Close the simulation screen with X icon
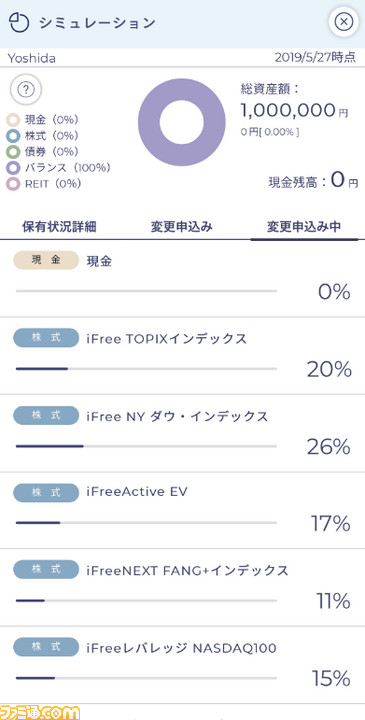The height and width of the screenshot is (720, 365). (x=343, y=22)
